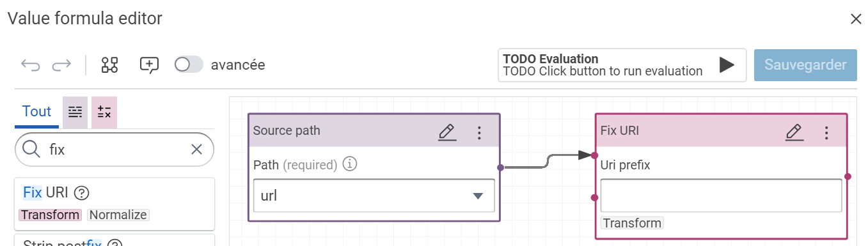This screenshot has height=246, width=868.
Task: Click pencil icon on Fix URI node
Action: pos(794,132)
